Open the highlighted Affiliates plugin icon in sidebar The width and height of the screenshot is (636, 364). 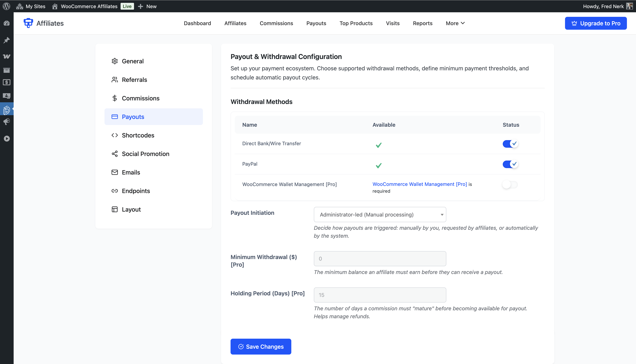click(x=7, y=109)
